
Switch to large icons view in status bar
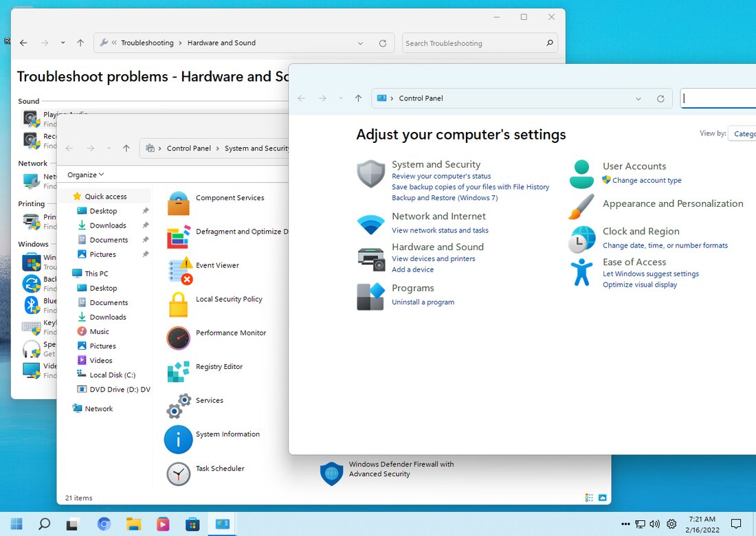coord(603,498)
